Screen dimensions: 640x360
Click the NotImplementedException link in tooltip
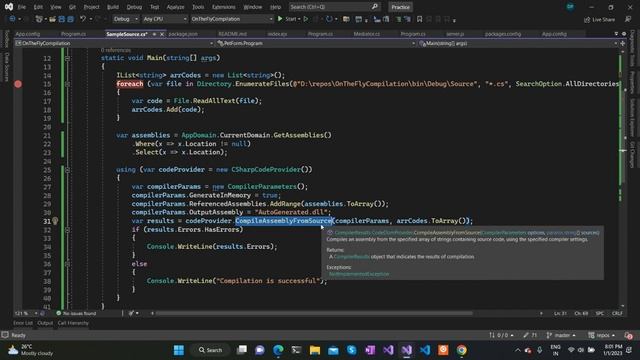pos(359,274)
